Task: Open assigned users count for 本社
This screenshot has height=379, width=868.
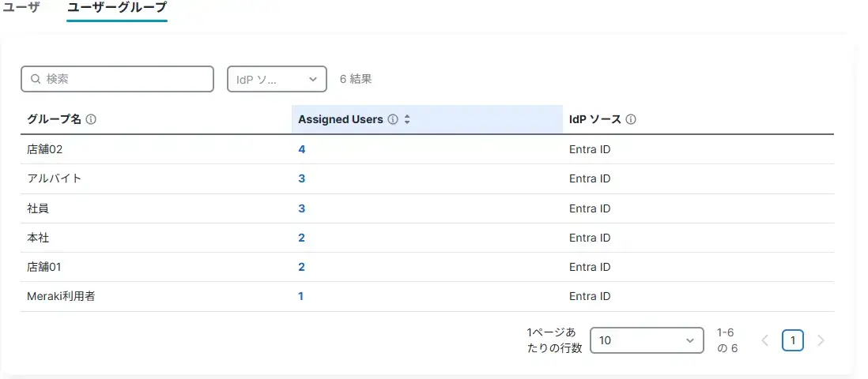Action: (x=301, y=238)
